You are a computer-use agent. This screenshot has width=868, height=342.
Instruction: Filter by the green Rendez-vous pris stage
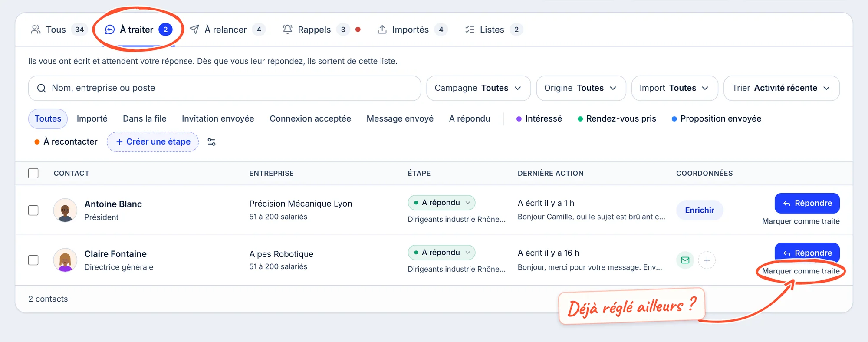coord(617,119)
